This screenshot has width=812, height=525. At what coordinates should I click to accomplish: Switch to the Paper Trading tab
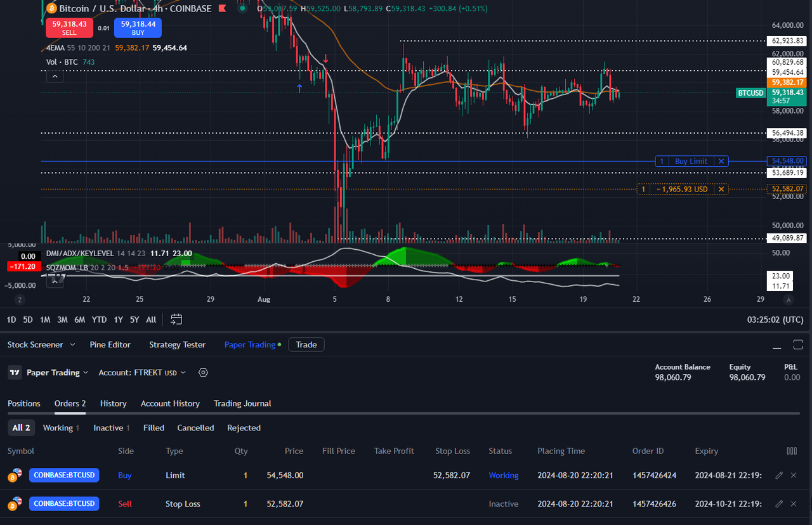pyautogui.click(x=250, y=345)
